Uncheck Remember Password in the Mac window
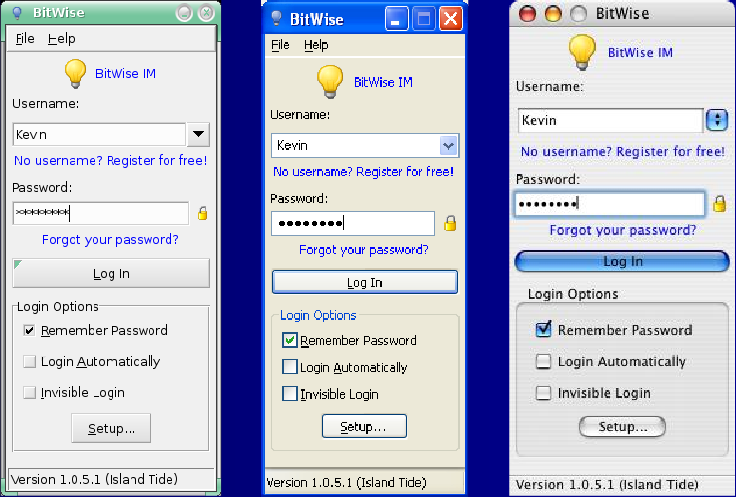Screen dimensions: 736x497 tap(544, 329)
